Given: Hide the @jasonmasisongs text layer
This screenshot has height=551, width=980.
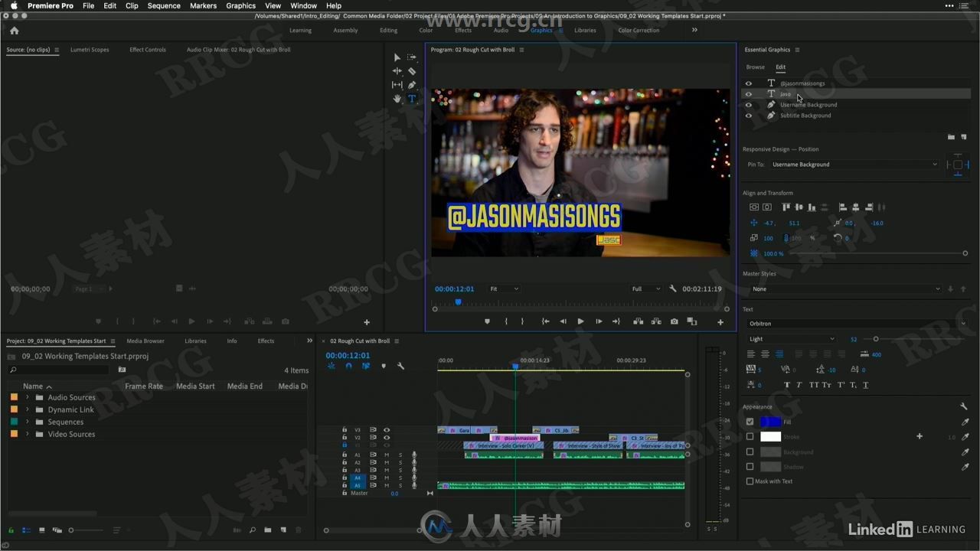Looking at the screenshot, I should coord(749,83).
